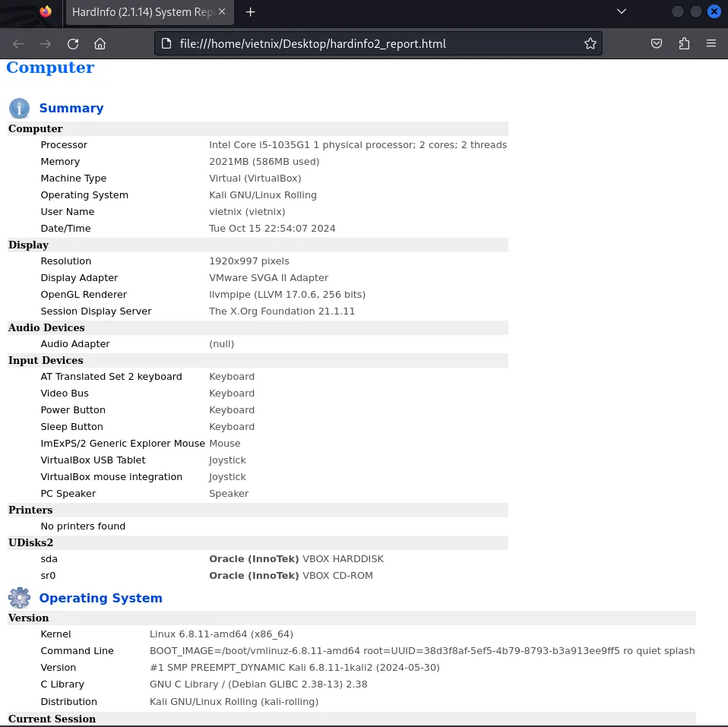Click ImExPS/2 Generic Explorer Mouse row
The image size is (728, 727).
258,444
